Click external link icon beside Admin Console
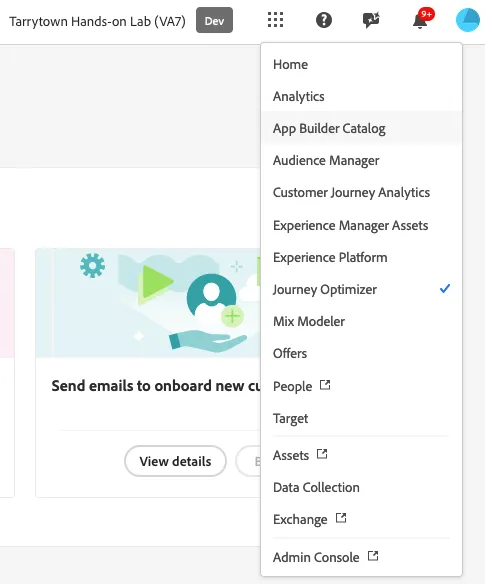Screen dimensions: 485x584 point(373,556)
